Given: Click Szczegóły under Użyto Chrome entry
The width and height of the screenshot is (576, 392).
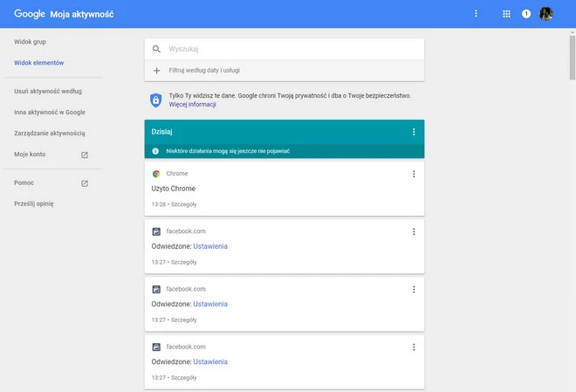Looking at the screenshot, I should point(183,204).
